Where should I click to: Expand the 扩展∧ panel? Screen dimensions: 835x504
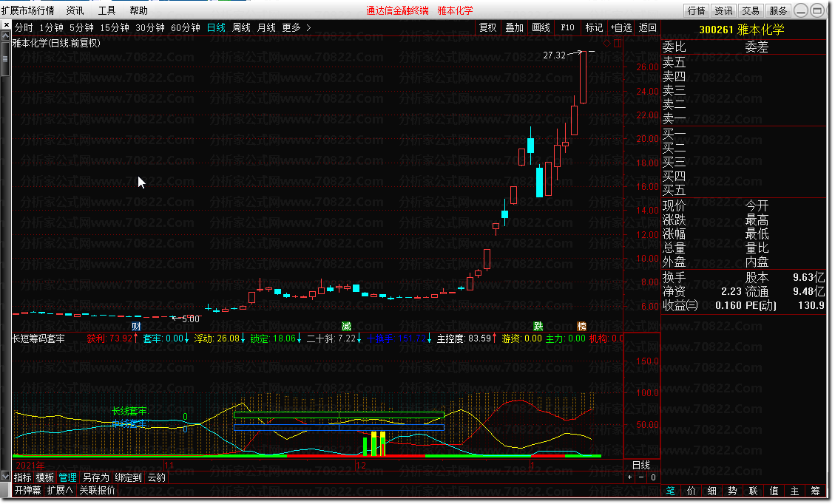60,490
